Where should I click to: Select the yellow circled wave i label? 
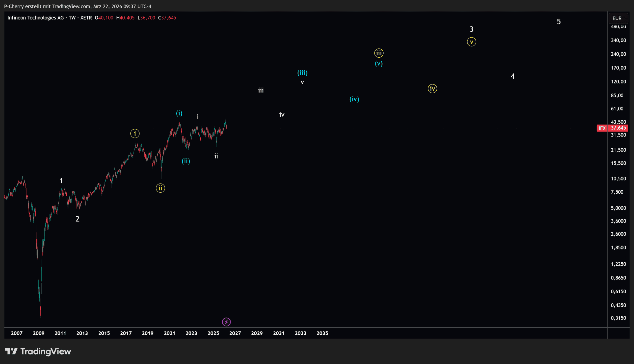point(135,134)
